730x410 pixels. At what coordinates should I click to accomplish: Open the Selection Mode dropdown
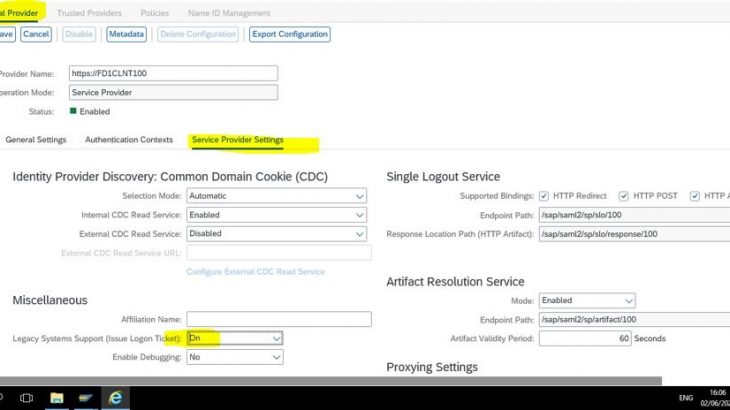click(x=276, y=196)
